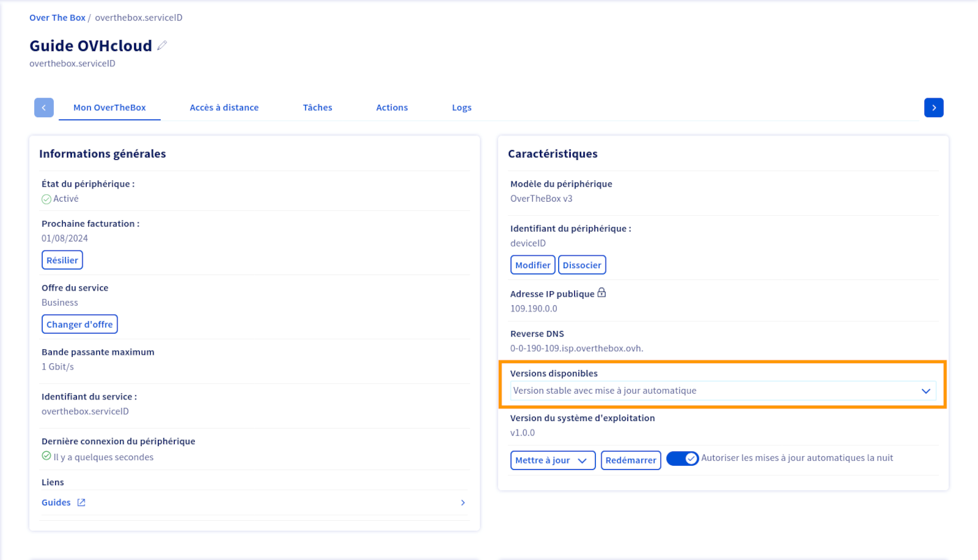The image size is (978, 560).
Task: Go to the Logs tab
Action: 462,108
